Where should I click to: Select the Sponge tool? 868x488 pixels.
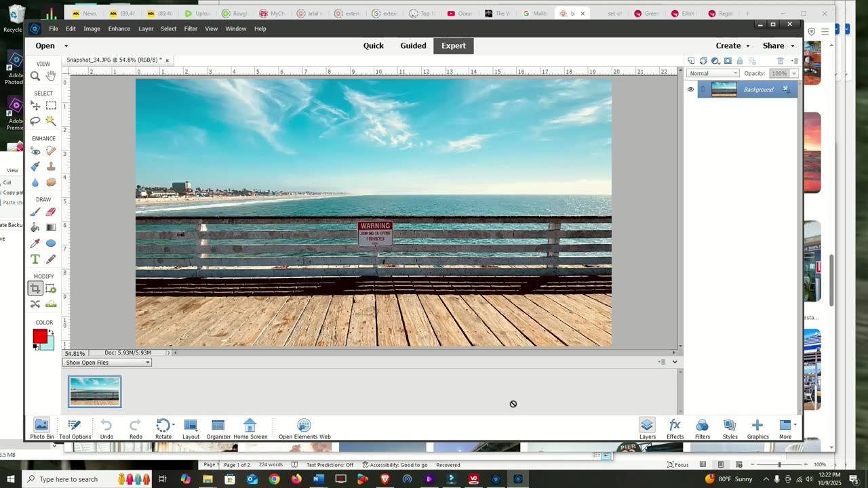tap(51, 182)
